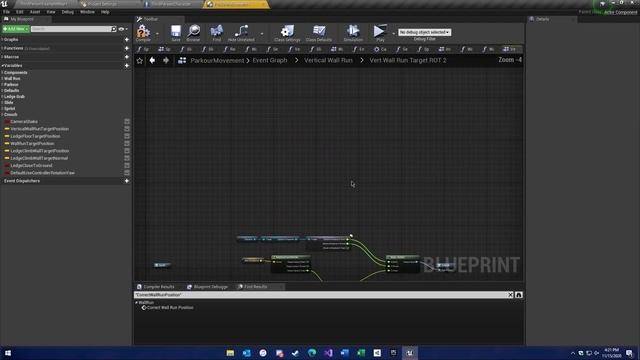Expand the Macros section
Image resolution: width=640 pixels, height=360 pixels.
point(2,57)
